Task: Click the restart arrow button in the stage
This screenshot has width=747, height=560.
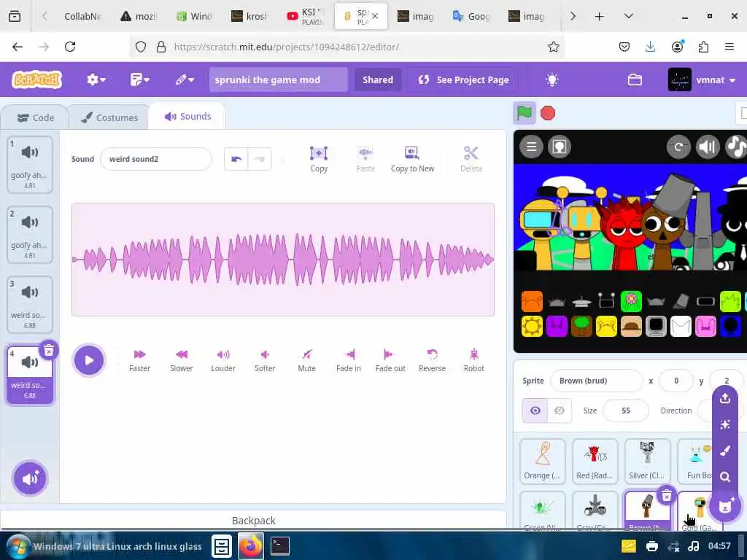Action: click(x=678, y=147)
